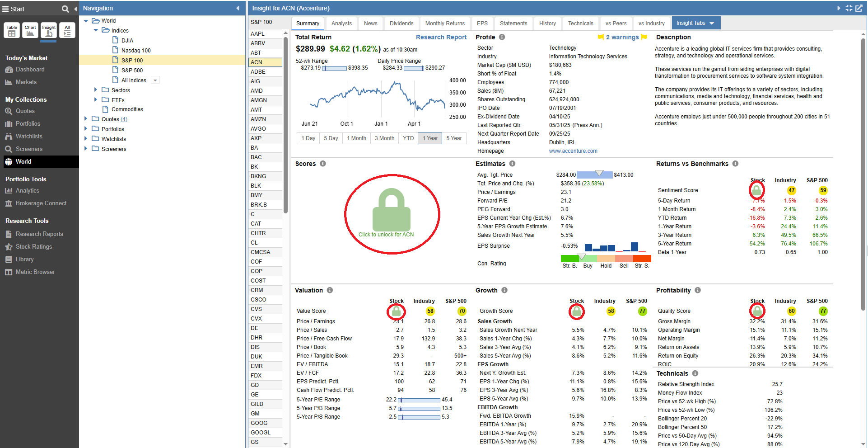Image resolution: width=868 pixels, height=448 pixels.
Task: Click the Value Score lock icon
Action: [x=396, y=311]
